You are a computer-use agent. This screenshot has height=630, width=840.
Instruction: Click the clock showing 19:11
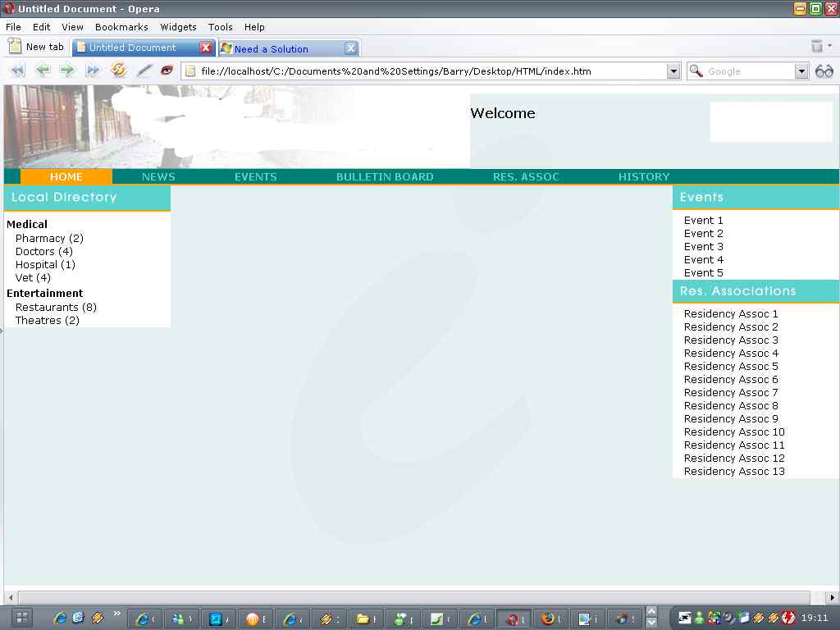pos(815,618)
